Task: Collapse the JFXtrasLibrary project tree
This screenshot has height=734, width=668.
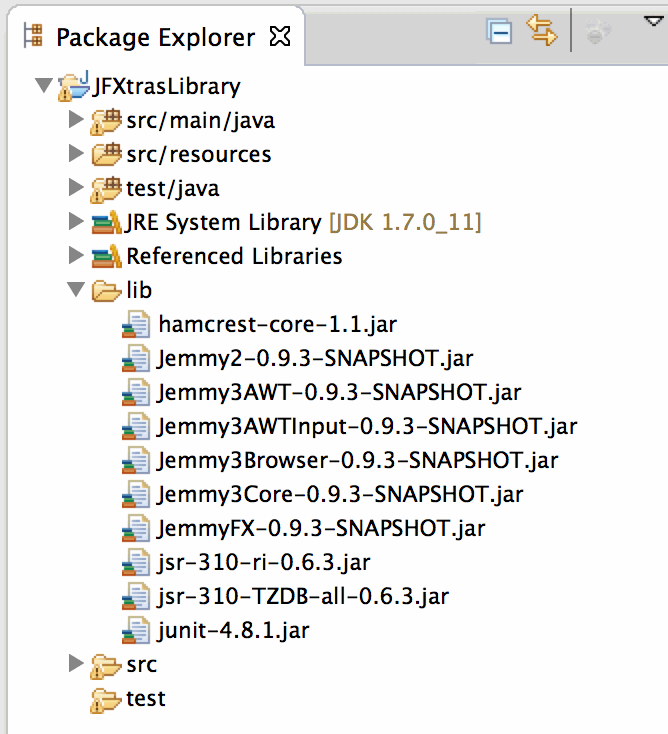Action: [x=43, y=87]
